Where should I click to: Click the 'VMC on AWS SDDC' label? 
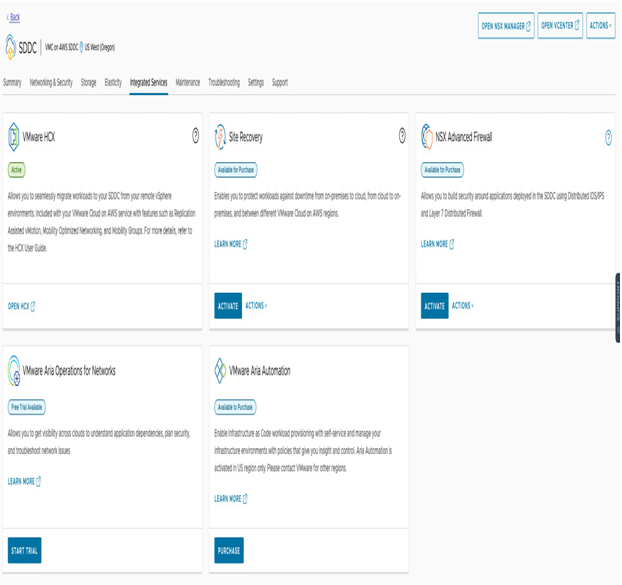pos(61,47)
